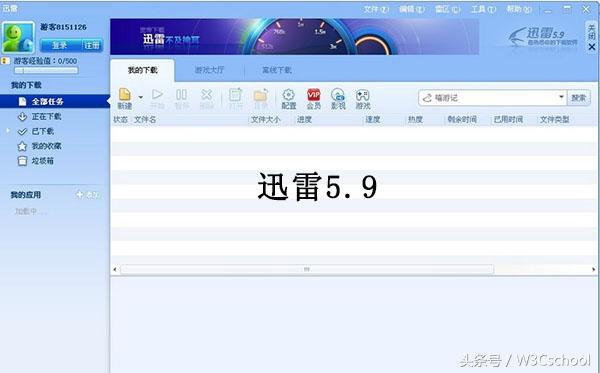Click the 我的收藏 star icon
This screenshot has height=373, width=600.
point(22,146)
